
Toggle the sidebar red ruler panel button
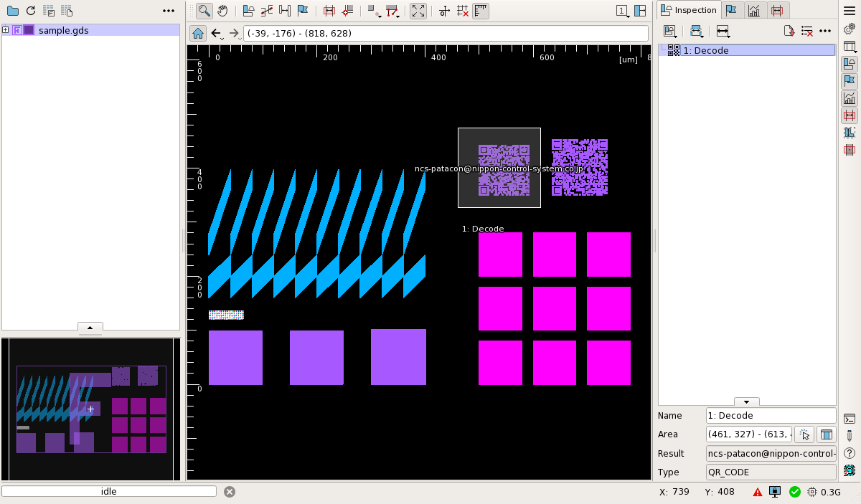coord(850,115)
